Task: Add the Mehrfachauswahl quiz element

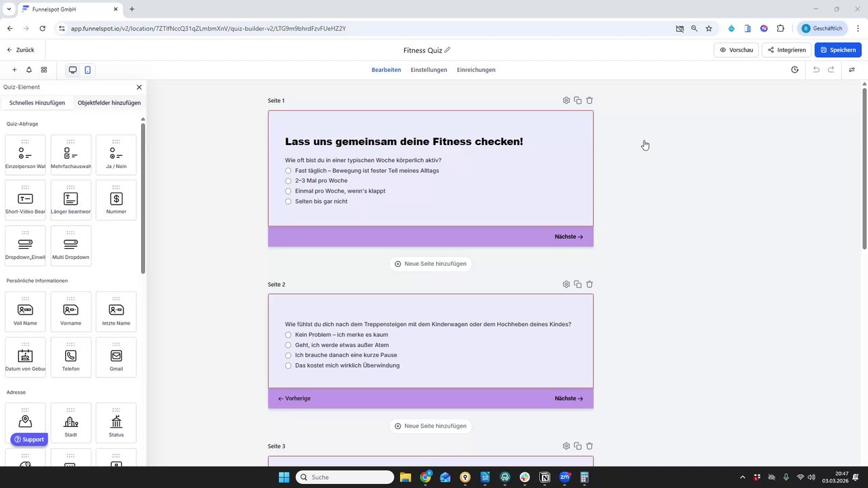Action: [x=71, y=155]
